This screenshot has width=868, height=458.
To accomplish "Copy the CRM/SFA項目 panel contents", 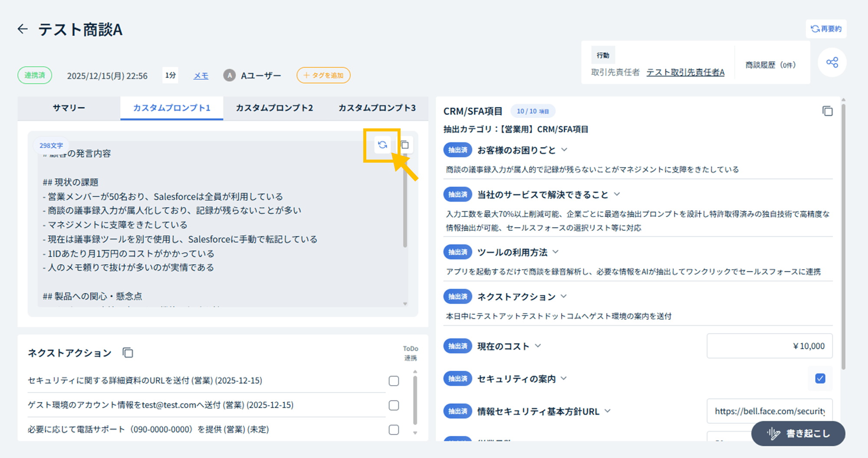I will 827,111.
